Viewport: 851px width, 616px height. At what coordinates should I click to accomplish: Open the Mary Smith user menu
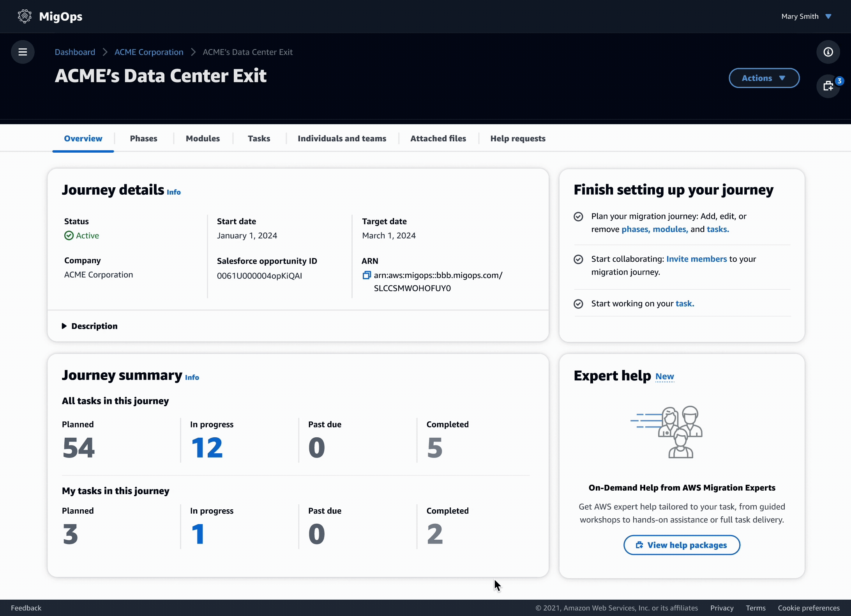pos(806,16)
